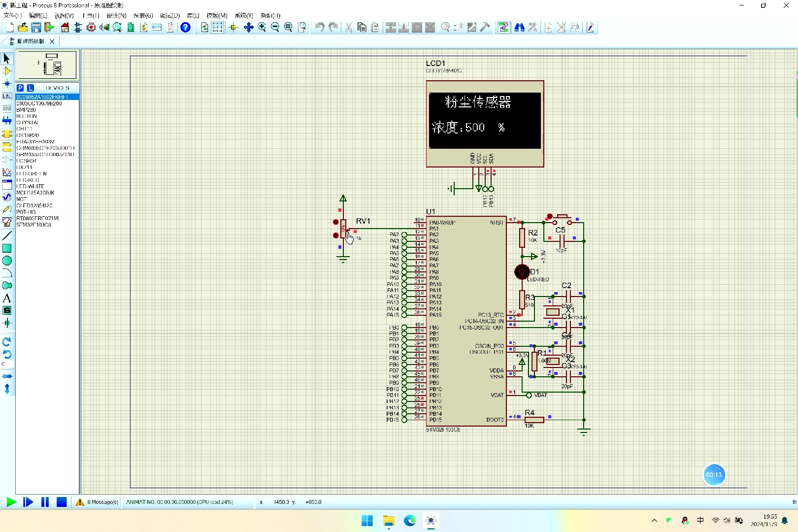This screenshot has height=532, width=798.
Task: Click the undo toolbar icon
Action: (x=319, y=28)
